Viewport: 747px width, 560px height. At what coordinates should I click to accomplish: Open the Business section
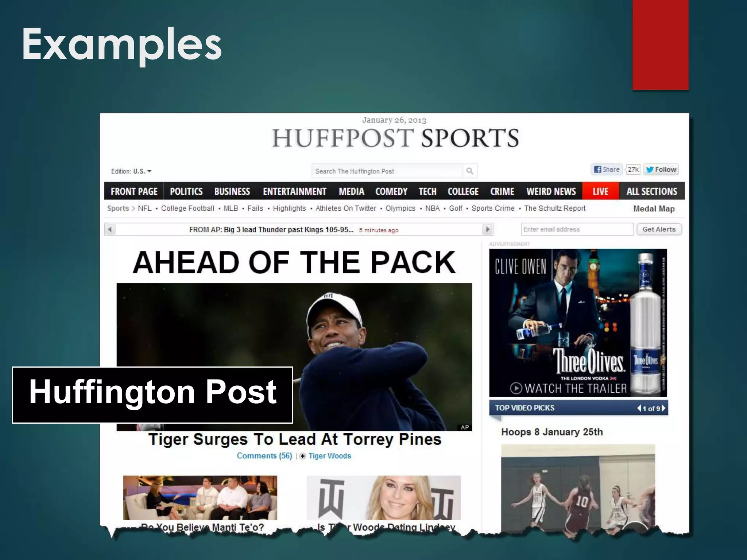coord(232,191)
